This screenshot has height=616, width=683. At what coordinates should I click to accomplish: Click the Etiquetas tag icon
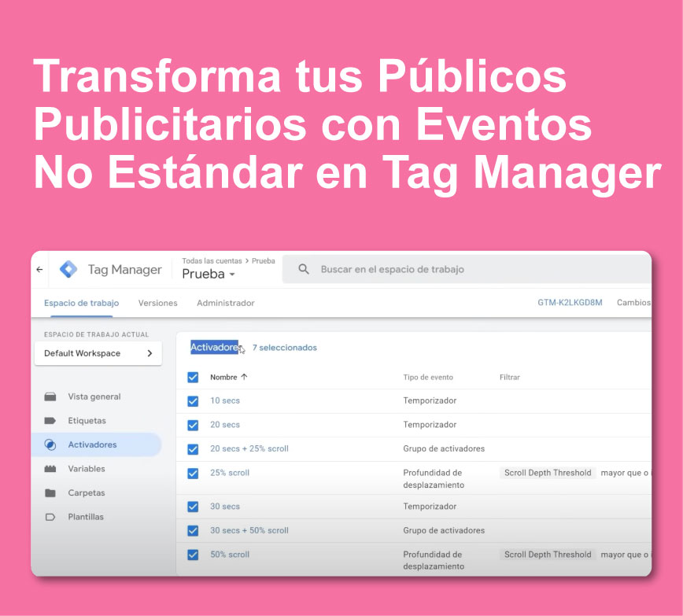point(50,421)
